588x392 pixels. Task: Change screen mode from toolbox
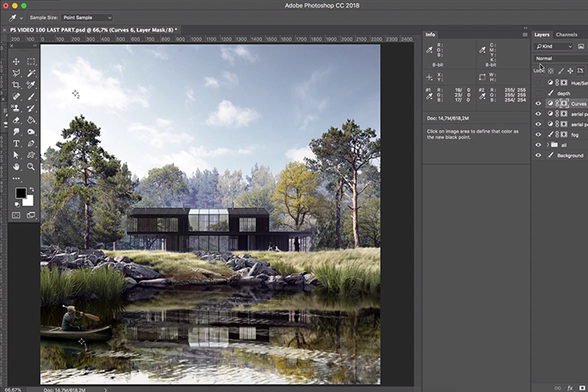tap(31, 216)
